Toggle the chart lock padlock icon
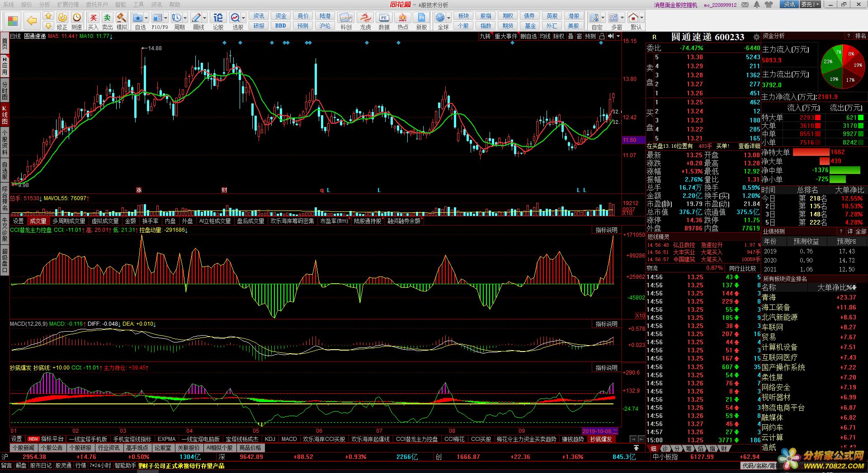868x473 pixels. tap(602, 36)
